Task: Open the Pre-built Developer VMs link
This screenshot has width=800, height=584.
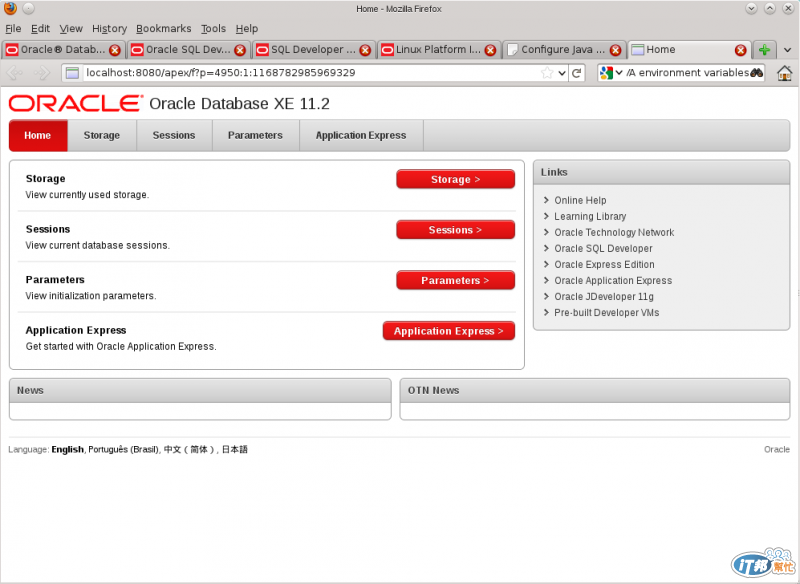Action: coord(607,313)
